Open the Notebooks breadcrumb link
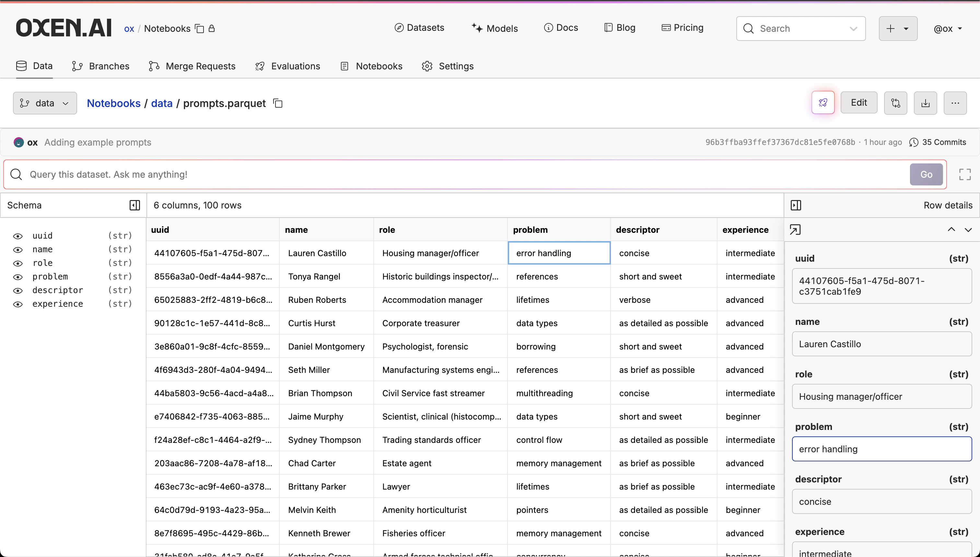Viewport: 980px width, 557px height. pos(113,103)
